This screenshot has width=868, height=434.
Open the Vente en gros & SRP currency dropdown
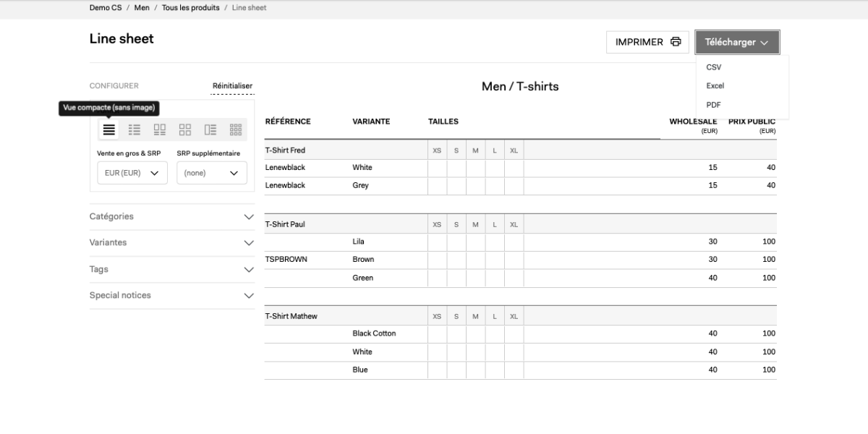tap(132, 173)
